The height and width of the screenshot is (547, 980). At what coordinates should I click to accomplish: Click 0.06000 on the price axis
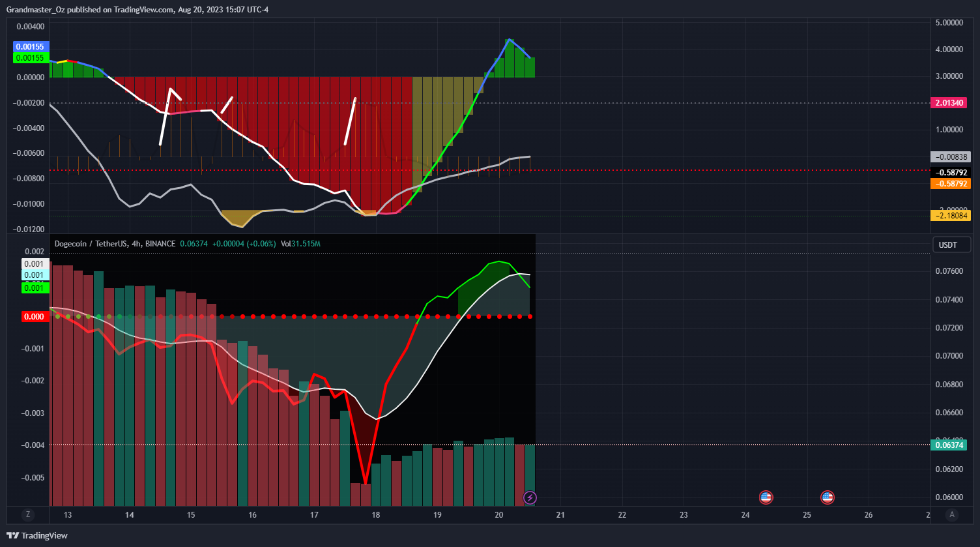click(949, 497)
